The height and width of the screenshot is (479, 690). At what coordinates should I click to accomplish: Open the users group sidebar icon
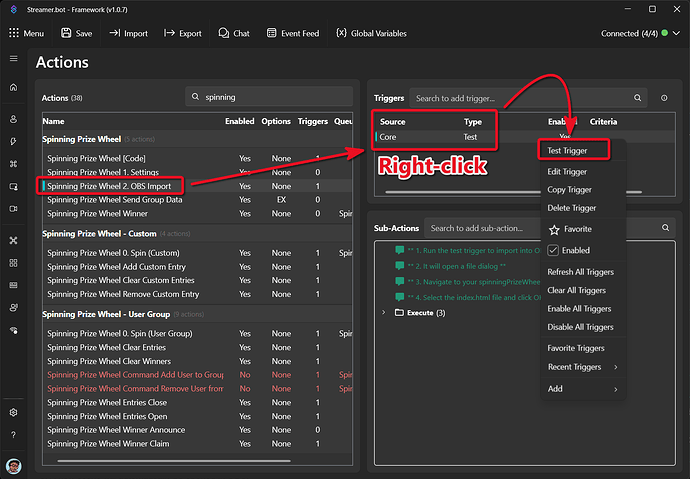(x=14, y=307)
